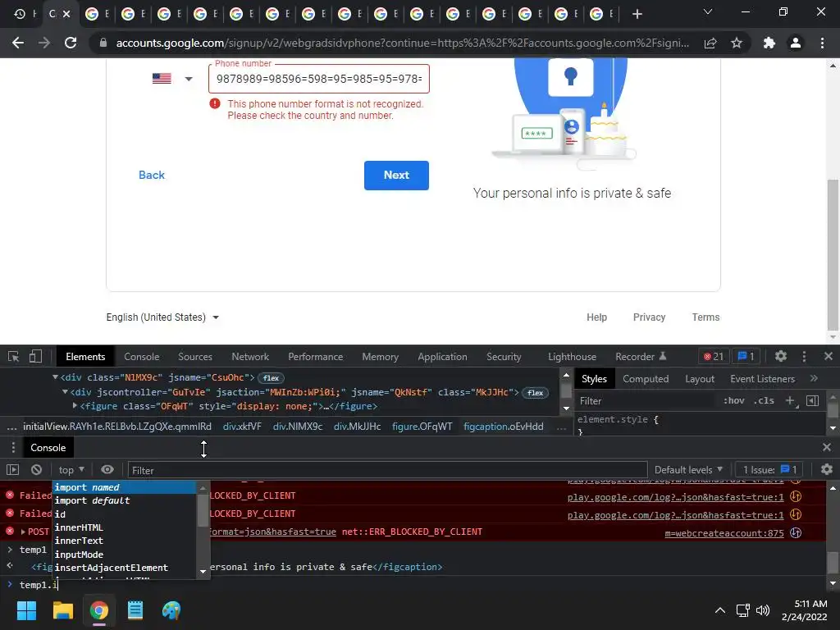Open the Windows Start button

[x=26, y=610]
